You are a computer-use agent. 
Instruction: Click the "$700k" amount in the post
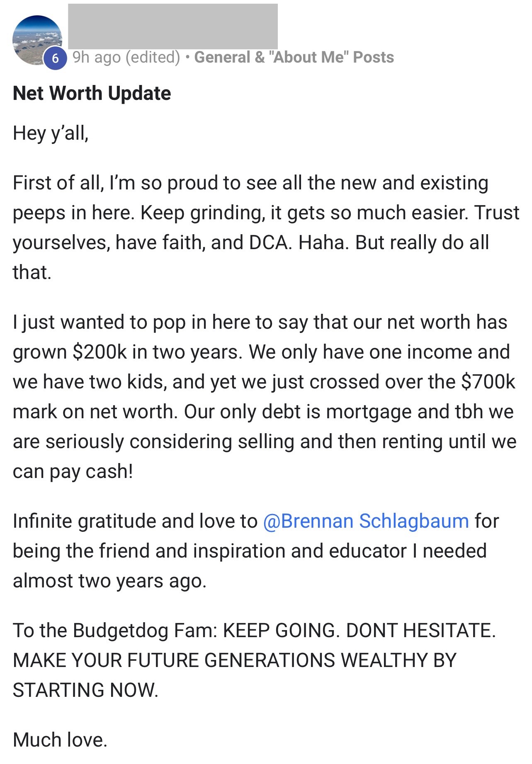pyautogui.click(x=488, y=382)
